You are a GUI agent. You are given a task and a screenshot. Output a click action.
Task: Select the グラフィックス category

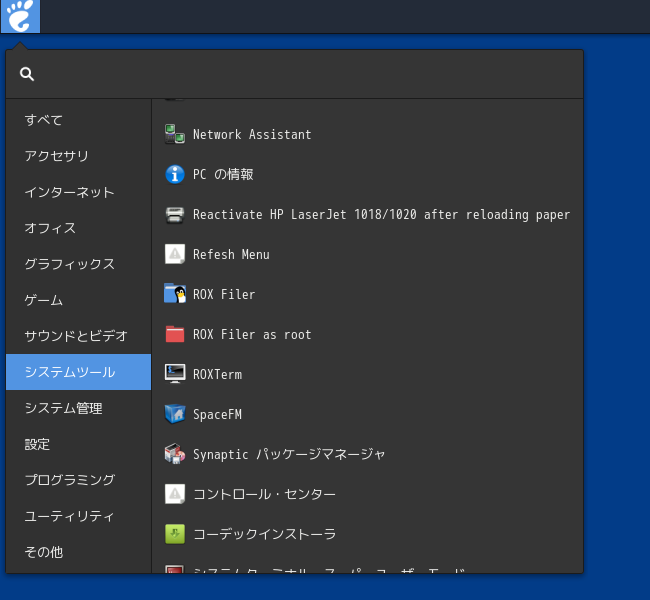click(x=78, y=264)
